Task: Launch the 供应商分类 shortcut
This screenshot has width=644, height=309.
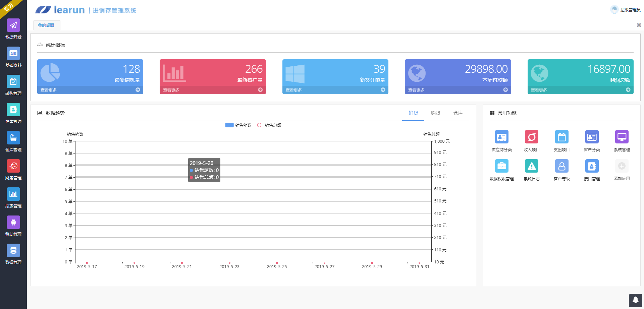Action: 501,141
